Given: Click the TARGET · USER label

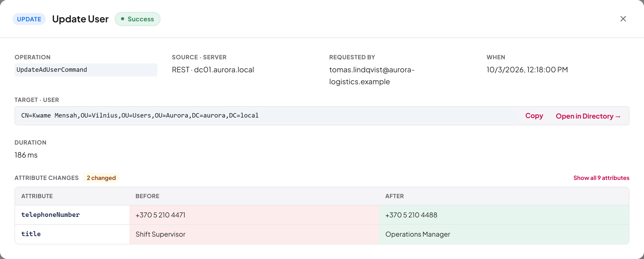Looking at the screenshot, I should 37,100.
